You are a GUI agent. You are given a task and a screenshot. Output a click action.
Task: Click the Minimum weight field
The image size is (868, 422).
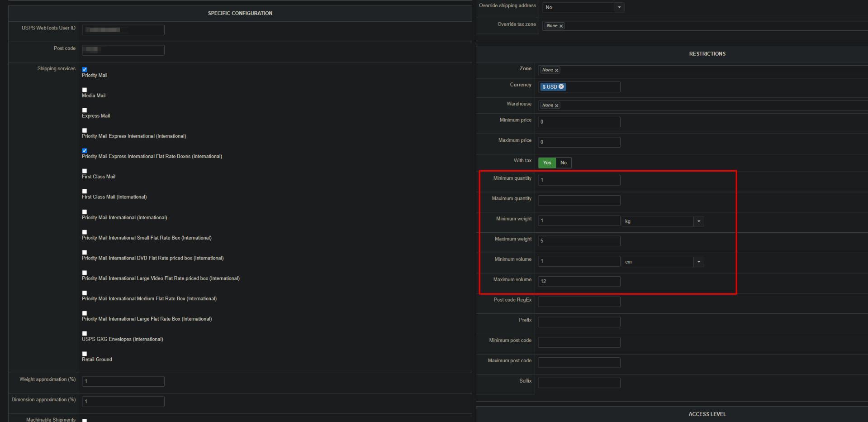(579, 221)
